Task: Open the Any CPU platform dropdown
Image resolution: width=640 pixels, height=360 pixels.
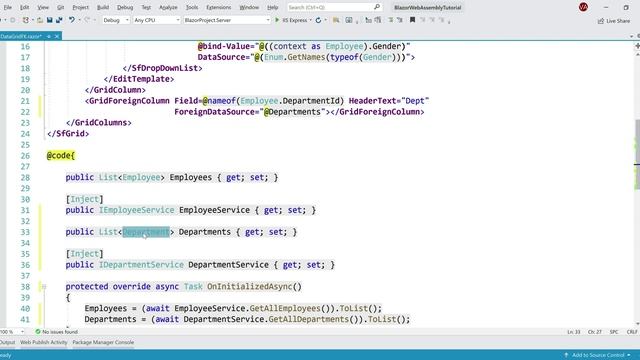Action: pyautogui.click(x=157, y=20)
